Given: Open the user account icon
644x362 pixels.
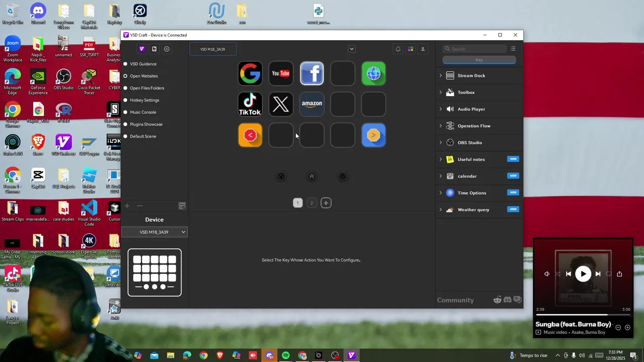Looking at the screenshot, I should [423, 49].
